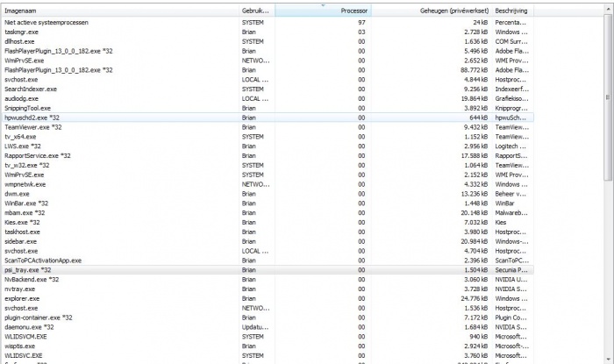Select the nvtray.exe process

[268, 289]
